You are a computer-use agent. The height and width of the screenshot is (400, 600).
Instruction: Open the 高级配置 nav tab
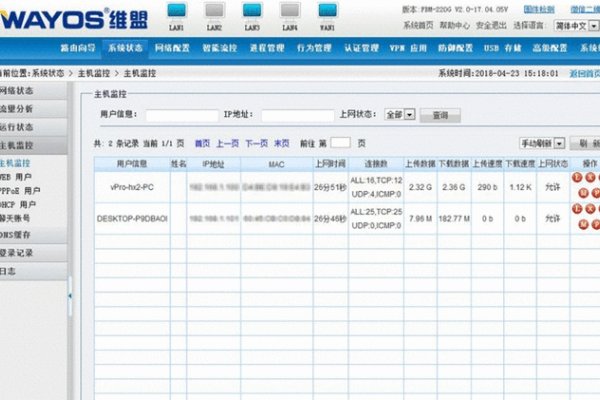[x=550, y=48]
